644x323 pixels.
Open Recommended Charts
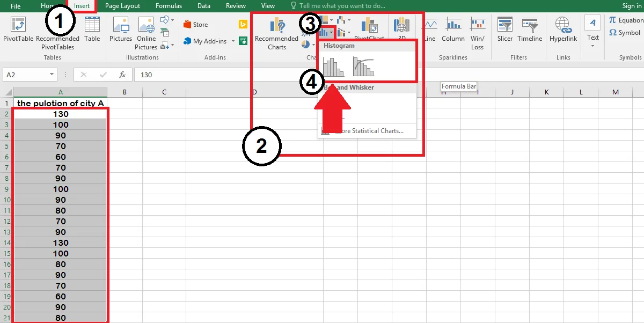click(276, 33)
